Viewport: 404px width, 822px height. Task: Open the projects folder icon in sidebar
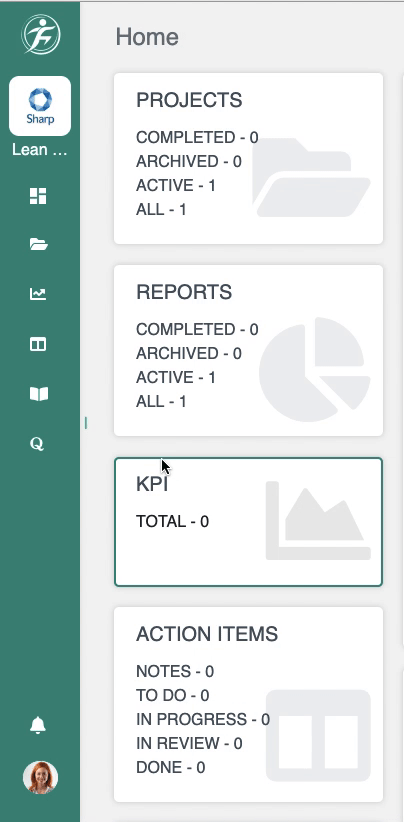click(x=39, y=244)
